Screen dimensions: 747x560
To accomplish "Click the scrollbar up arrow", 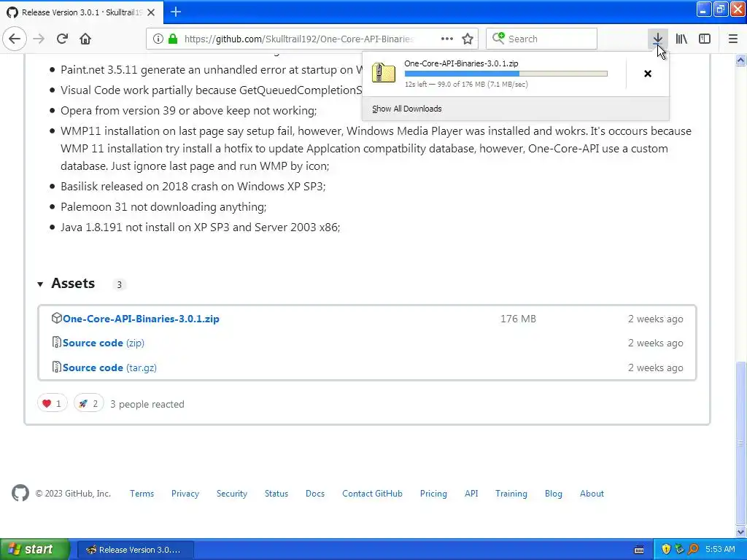I will pos(741,60).
